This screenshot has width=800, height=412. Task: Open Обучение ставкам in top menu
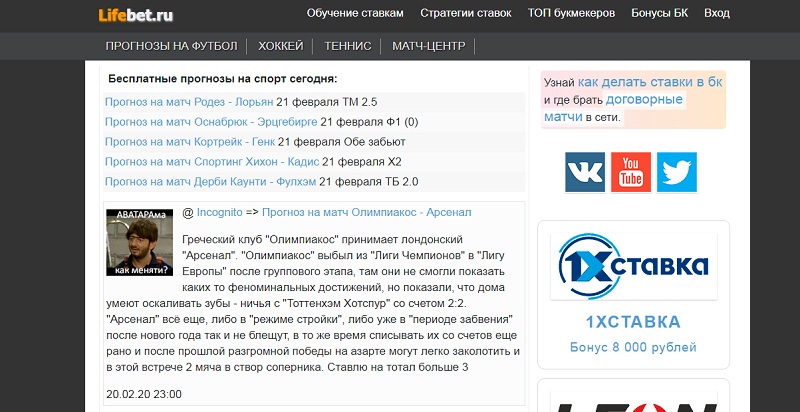coord(355,14)
